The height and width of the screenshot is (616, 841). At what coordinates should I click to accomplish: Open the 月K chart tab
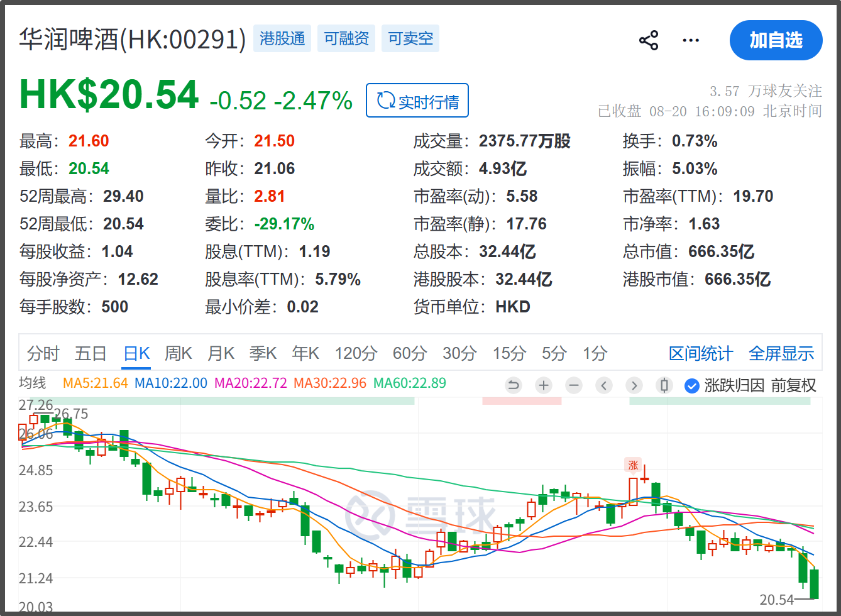[221, 354]
